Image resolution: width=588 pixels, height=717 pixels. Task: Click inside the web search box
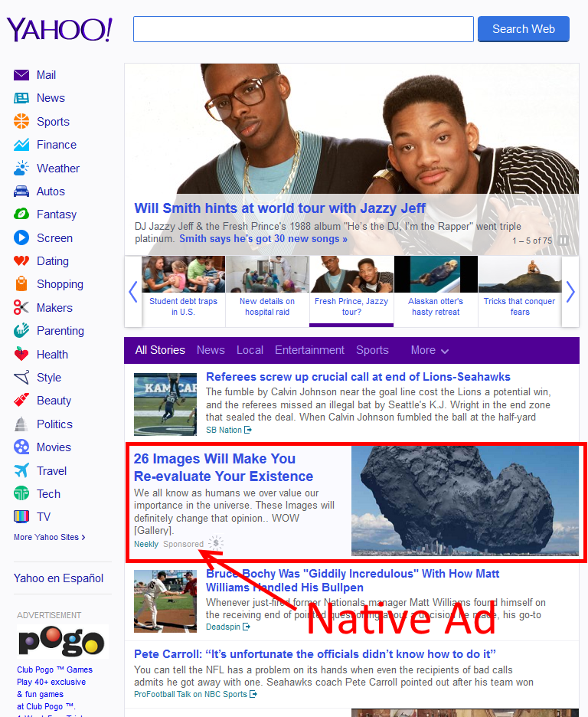(303, 29)
